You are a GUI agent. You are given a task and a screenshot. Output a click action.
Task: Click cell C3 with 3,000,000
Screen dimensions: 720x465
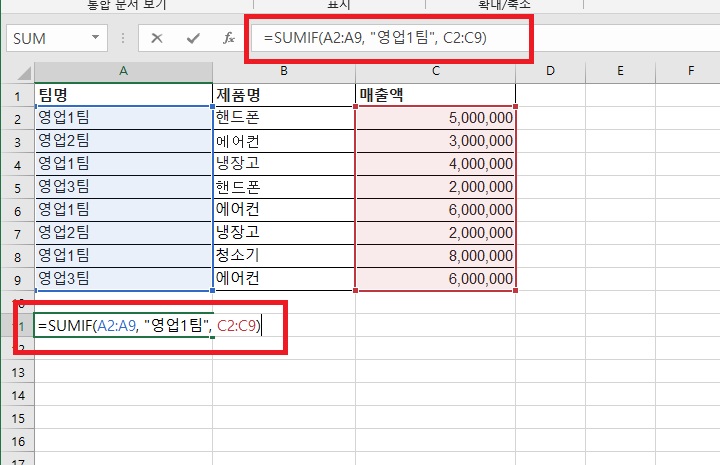(x=436, y=141)
